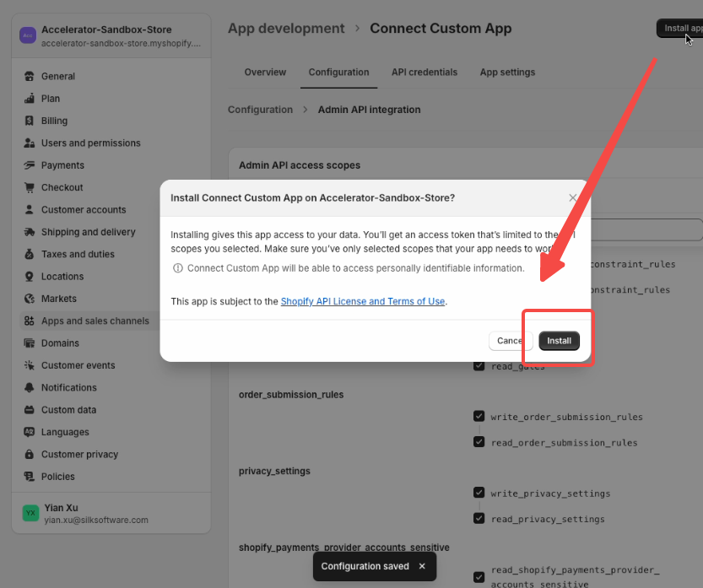Select the Plan chart icon
The width and height of the screenshot is (703, 588).
pyautogui.click(x=30, y=99)
